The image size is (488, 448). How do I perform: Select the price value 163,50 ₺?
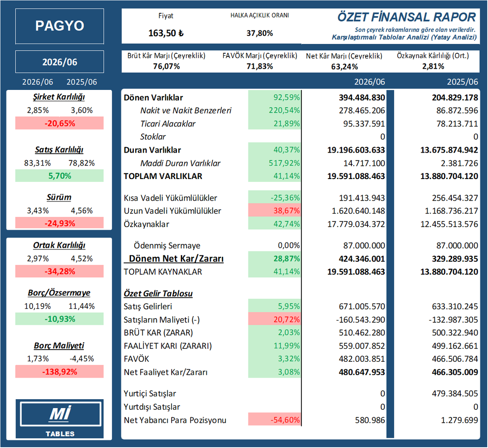(x=166, y=33)
